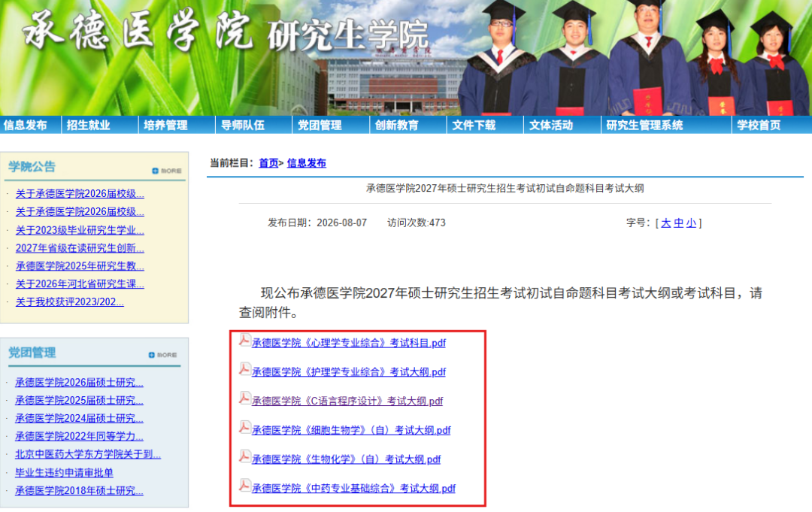Screen dimensions: 812x512
Task: Select 导师队伍 in the navigation bar
Action: click(243, 126)
